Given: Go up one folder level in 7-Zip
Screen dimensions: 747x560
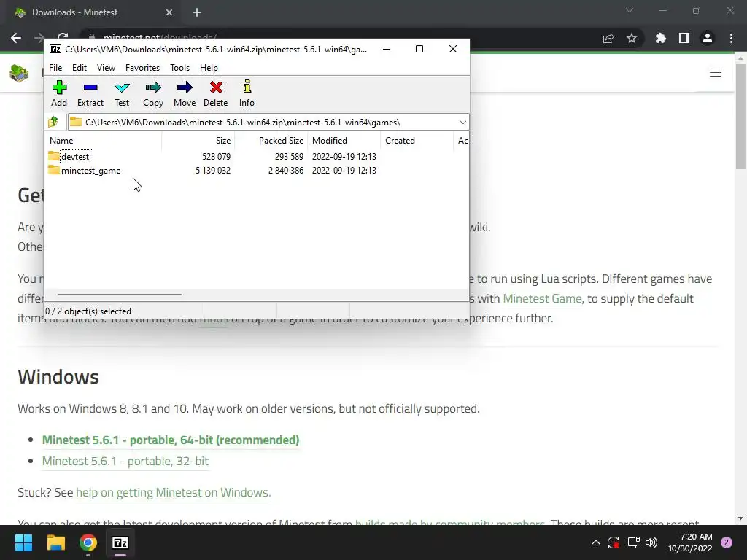Looking at the screenshot, I should 53,122.
